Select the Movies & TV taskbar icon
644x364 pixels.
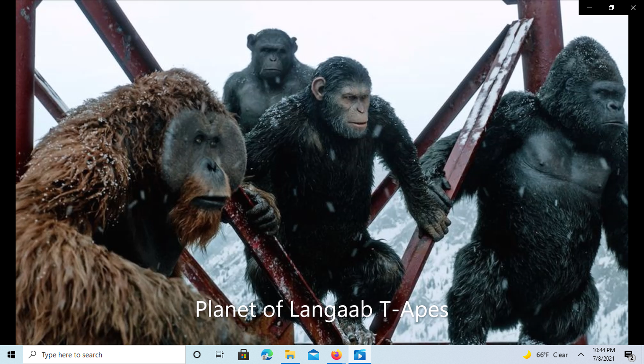click(x=359, y=355)
